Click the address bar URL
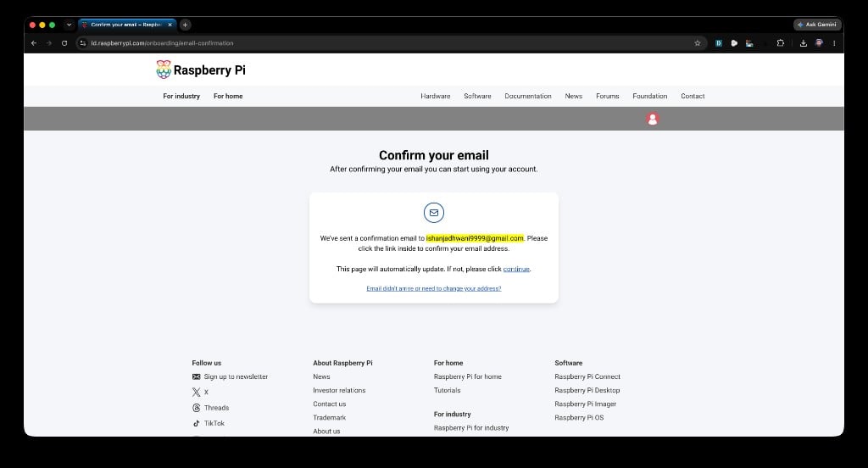This screenshot has height=468, width=868. [x=162, y=43]
